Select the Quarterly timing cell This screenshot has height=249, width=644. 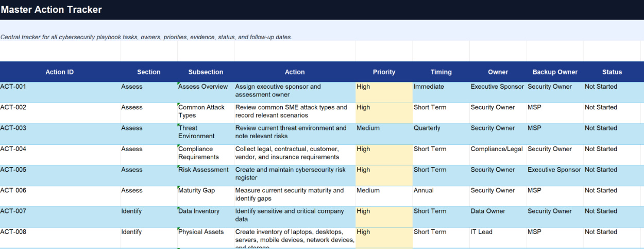point(441,134)
